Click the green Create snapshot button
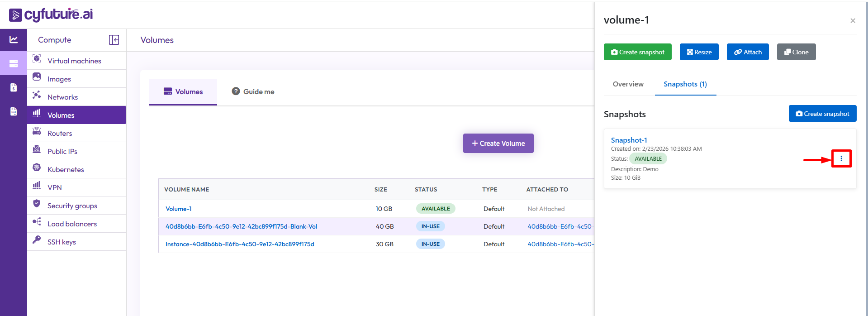The image size is (868, 316). (x=637, y=52)
